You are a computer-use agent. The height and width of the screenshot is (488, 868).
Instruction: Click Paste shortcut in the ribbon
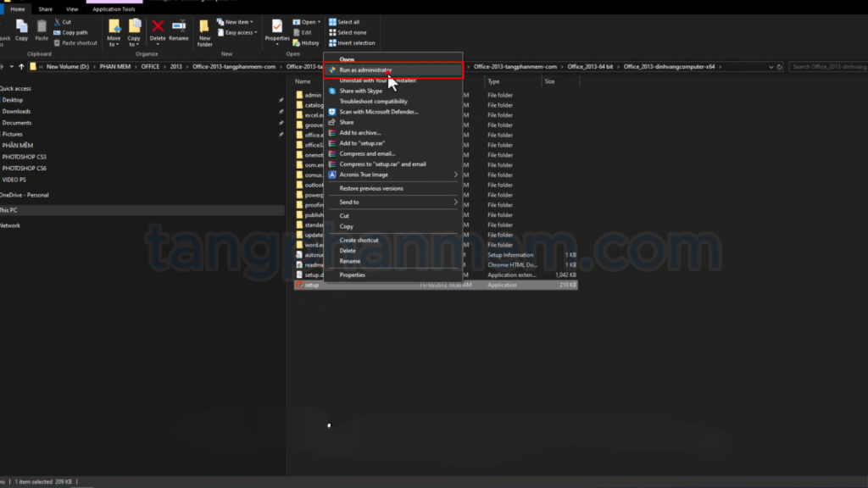click(x=75, y=43)
